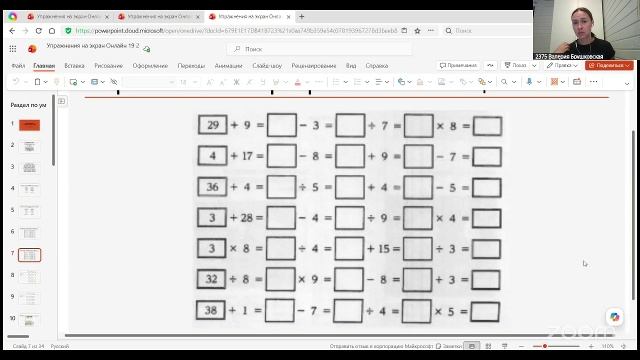This screenshot has height=360, width=640.
Task: Open the Office app launcher grid
Action: pyautogui.click(x=13, y=49)
